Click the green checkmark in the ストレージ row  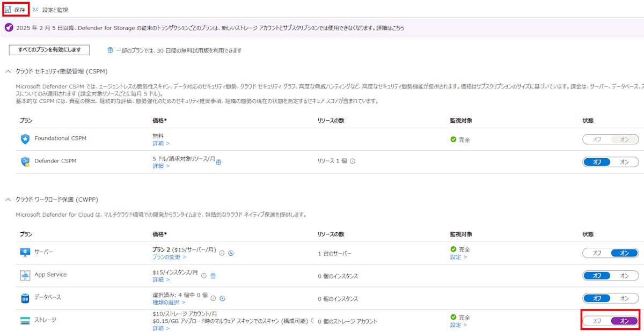click(453, 317)
